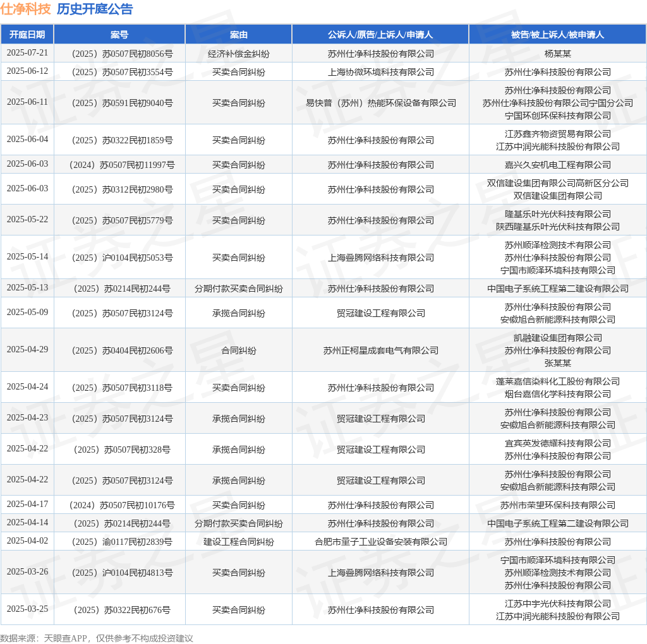Click date cell 2025-03-26
This screenshot has width=647, height=644.
[x=27, y=571]
